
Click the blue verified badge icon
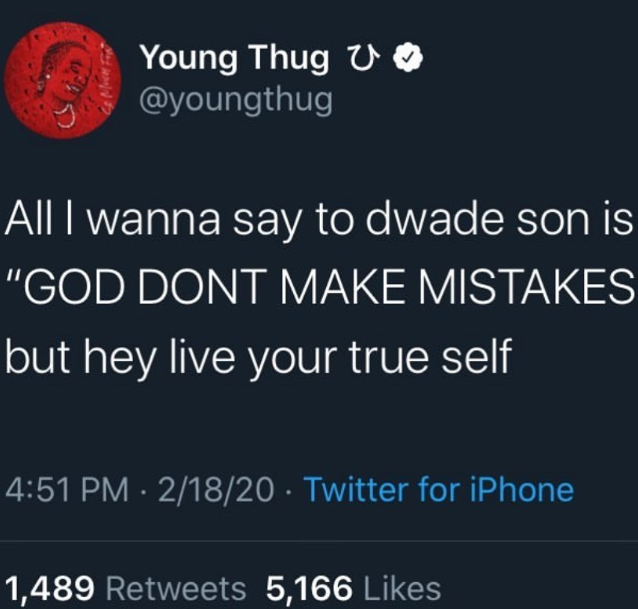[x=408, y=58]
